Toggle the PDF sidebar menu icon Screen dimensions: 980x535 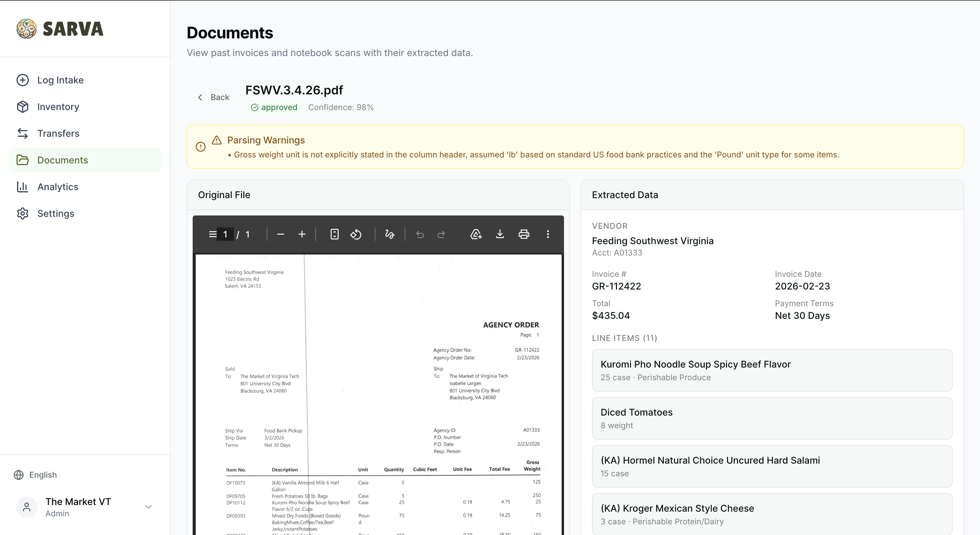[212, 234]
